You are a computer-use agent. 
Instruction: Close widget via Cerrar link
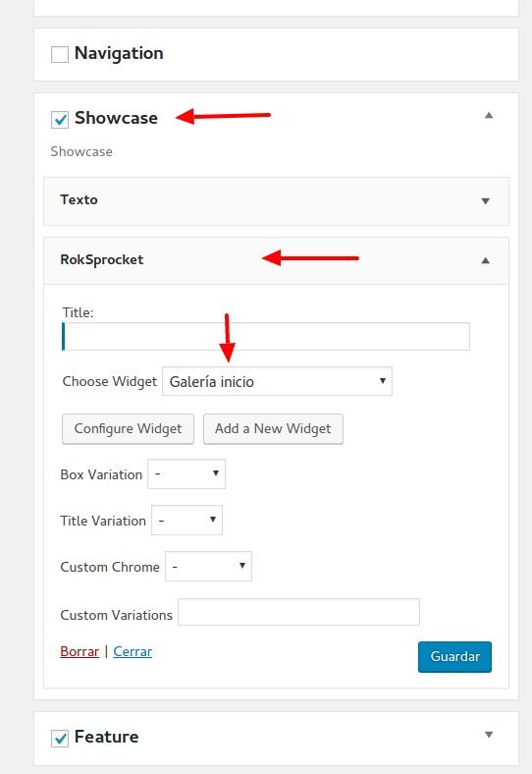[133, 651]
